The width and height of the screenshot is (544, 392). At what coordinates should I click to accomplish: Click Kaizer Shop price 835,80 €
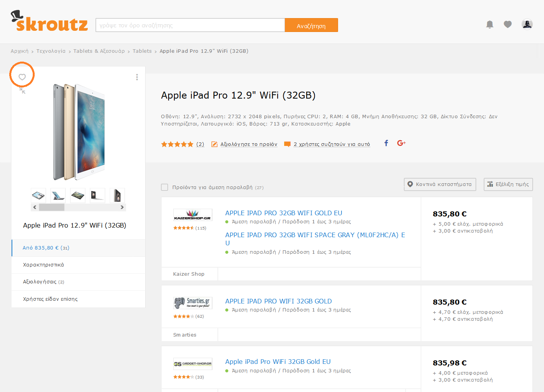(x=450, y=214)
